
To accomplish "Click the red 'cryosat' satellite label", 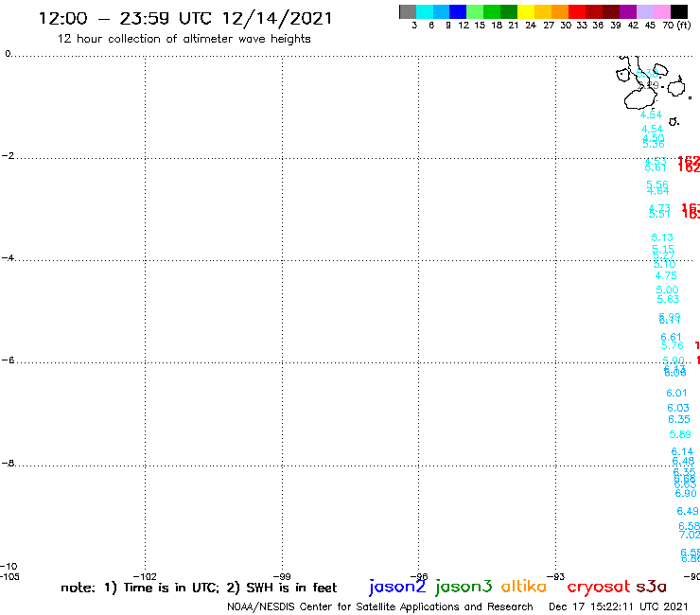I will (x=599, y=587).
